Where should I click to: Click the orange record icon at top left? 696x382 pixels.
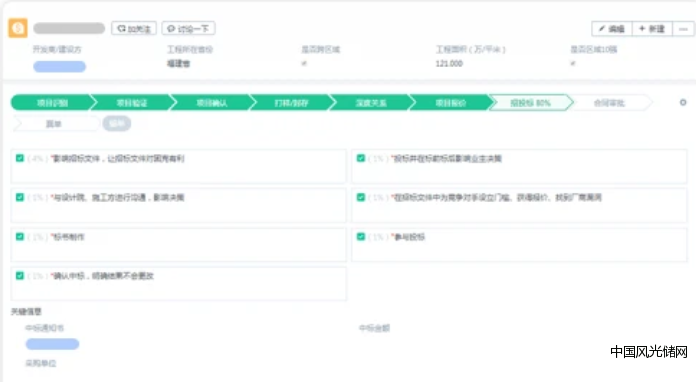(18, 28)
